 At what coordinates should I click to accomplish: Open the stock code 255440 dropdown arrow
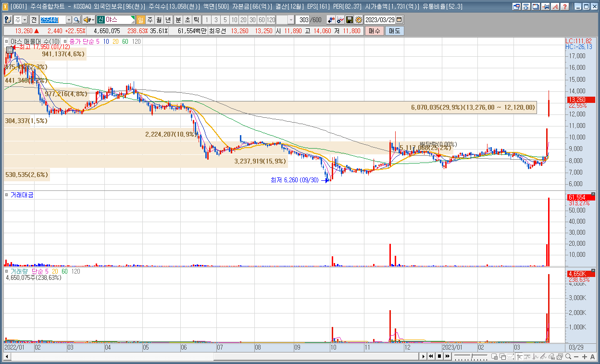pos(69,20)
